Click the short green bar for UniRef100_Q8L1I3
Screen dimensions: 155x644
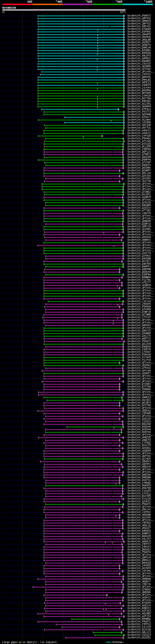tap(108, 632)
